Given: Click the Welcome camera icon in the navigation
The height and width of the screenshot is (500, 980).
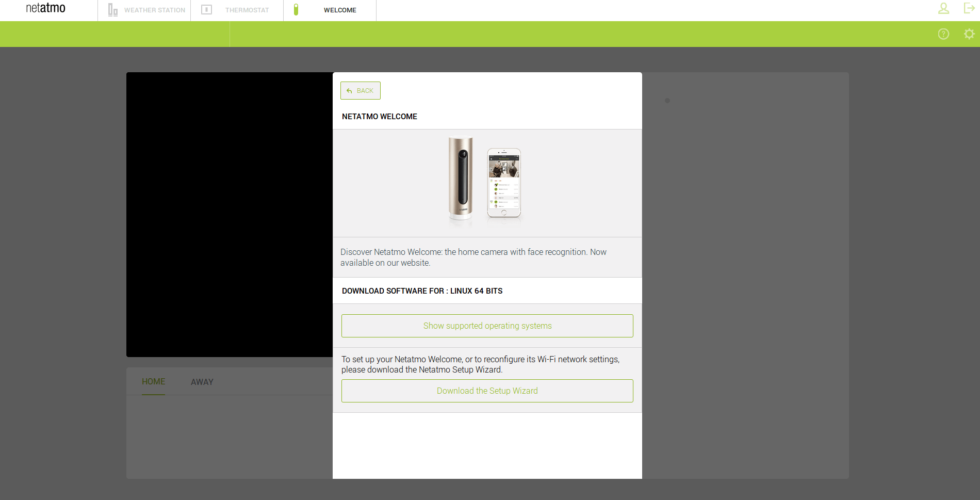Looking at the screenshot, I should (x=297, y=9).
